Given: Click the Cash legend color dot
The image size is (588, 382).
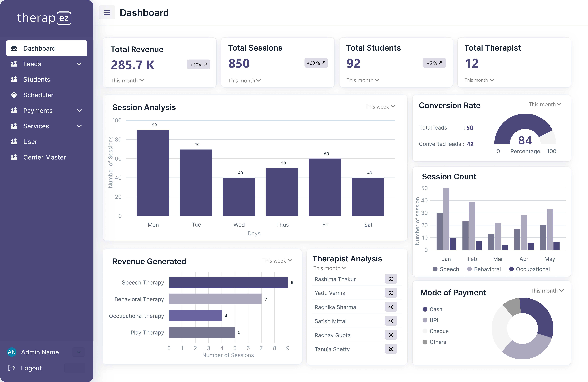Looking at the screenshot, I should 425,309.
